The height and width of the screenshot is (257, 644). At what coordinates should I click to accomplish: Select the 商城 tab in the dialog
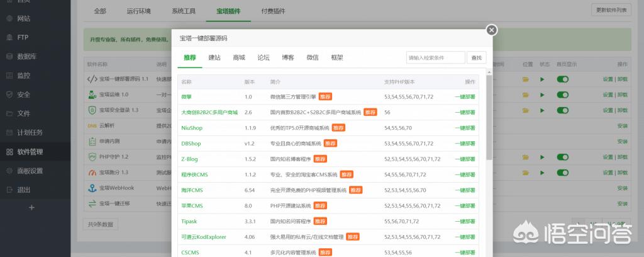239,58
